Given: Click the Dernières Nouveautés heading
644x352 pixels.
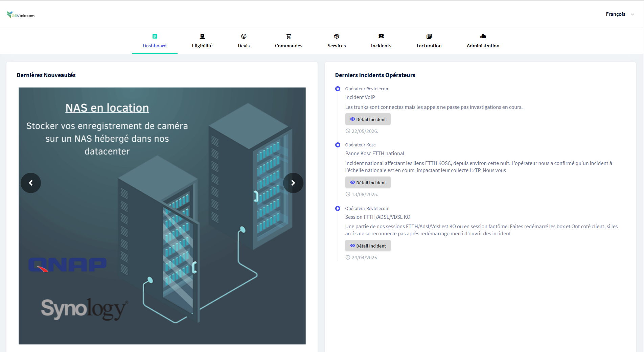Looking at the screenshot, I should [x=46, y=75].
